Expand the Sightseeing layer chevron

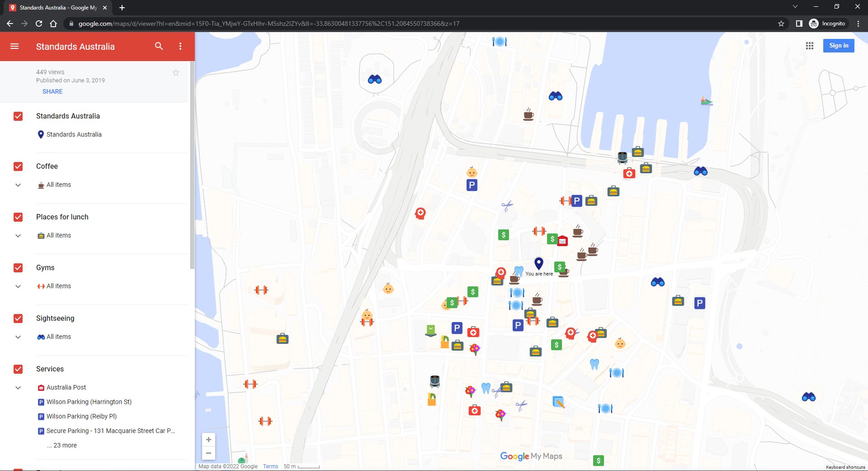click(18, 337)
